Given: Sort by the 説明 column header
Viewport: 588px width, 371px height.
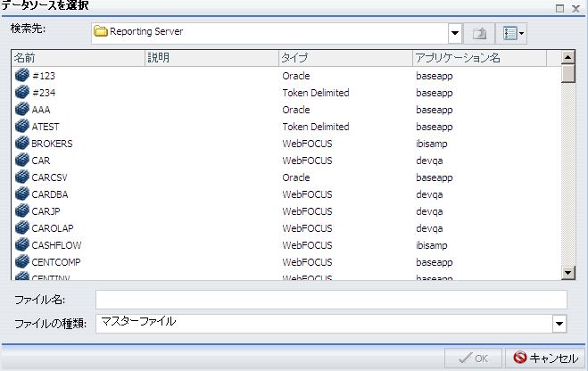Looking at the screenshot, I should (211, 58).
